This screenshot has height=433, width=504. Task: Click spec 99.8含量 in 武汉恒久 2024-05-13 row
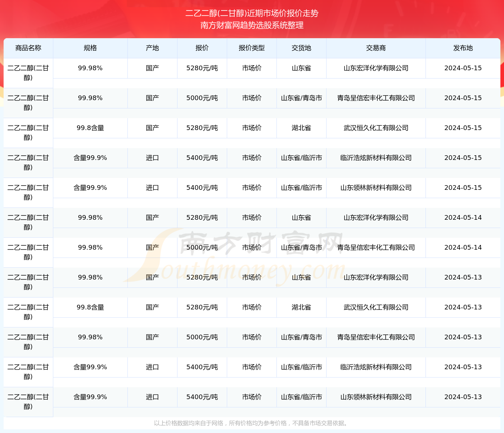[90, 307]
